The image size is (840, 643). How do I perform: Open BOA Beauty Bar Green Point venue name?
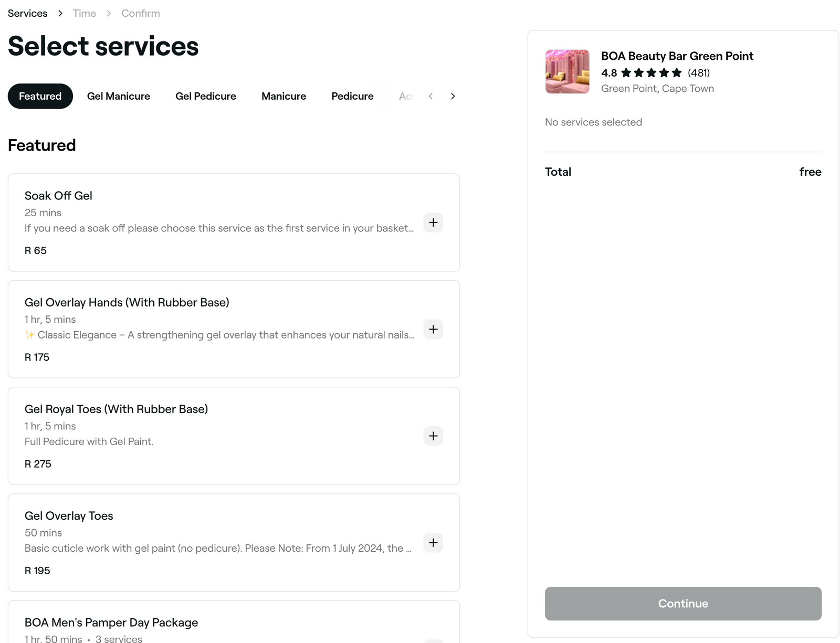pos(677,56)
